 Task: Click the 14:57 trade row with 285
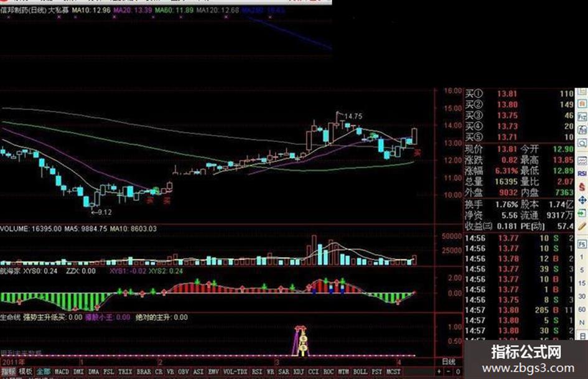point(519,311)
